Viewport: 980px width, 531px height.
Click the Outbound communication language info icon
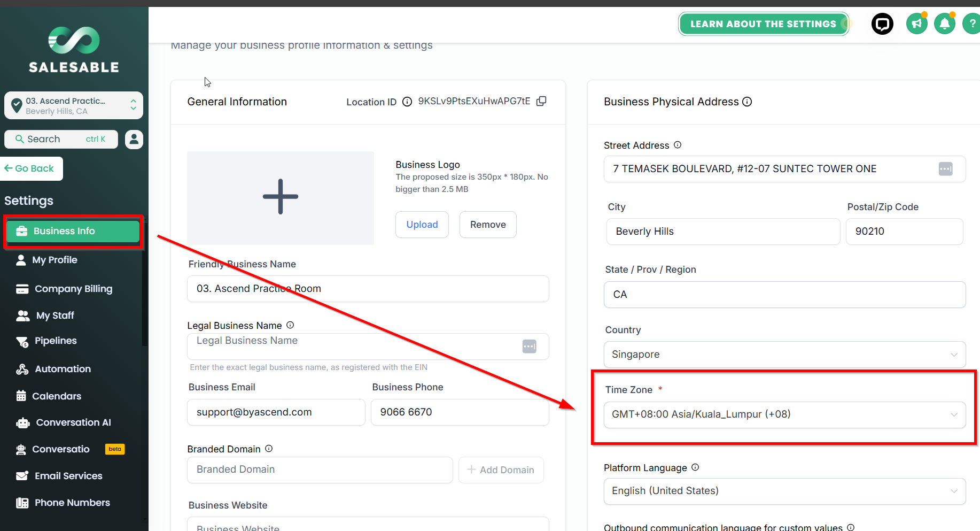point(851,527)
